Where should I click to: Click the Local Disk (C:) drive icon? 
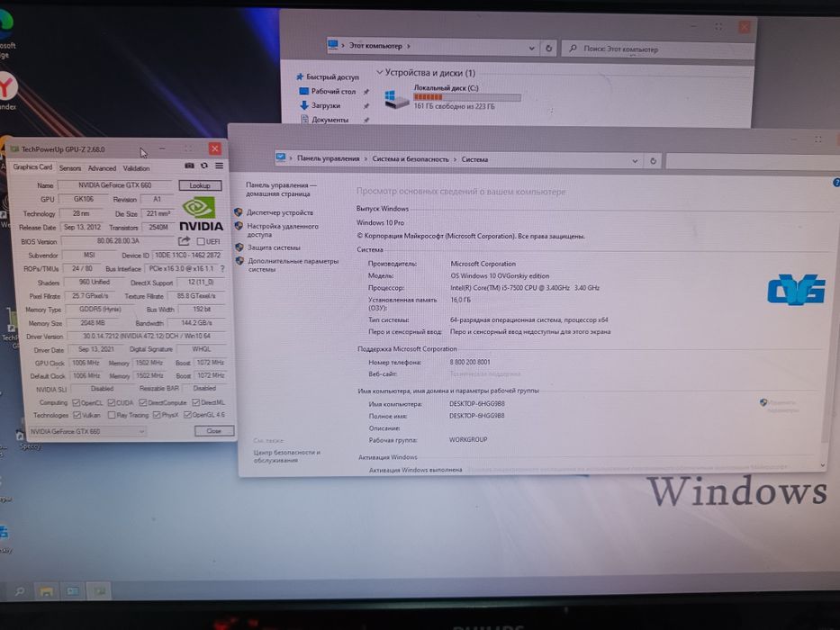[x=397, y=100]
